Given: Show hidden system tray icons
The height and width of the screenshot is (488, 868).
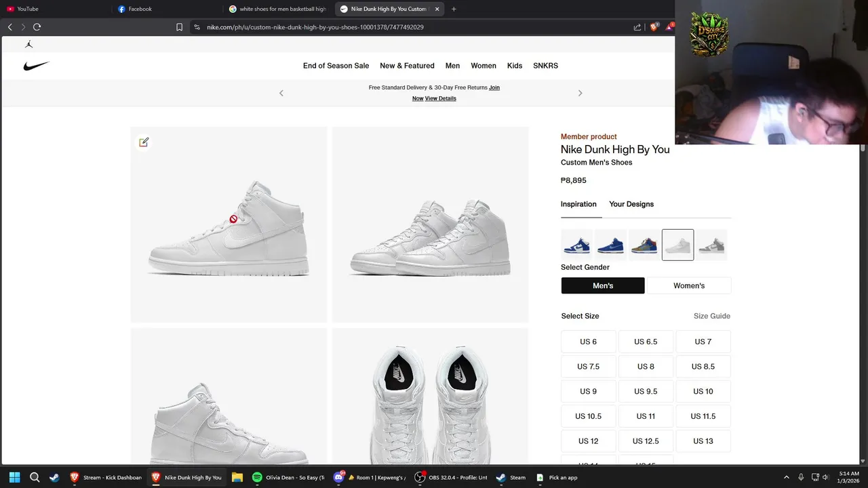Looking at the screenshot, I should point(787,477).
